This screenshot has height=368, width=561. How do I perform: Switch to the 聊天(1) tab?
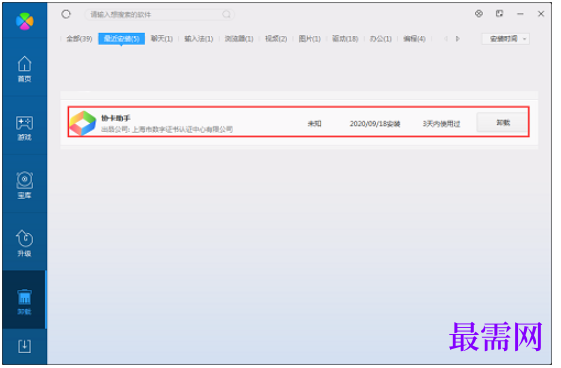tap(162, 39)
